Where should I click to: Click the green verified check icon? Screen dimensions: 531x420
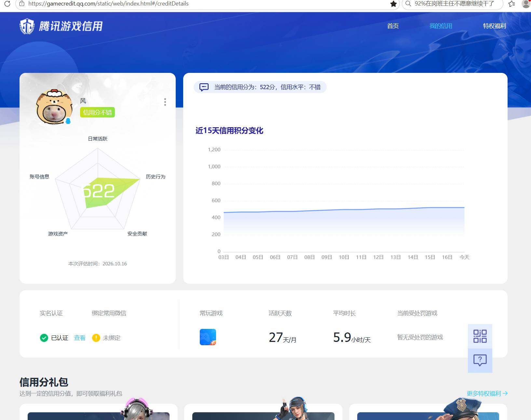click(44, 338)
